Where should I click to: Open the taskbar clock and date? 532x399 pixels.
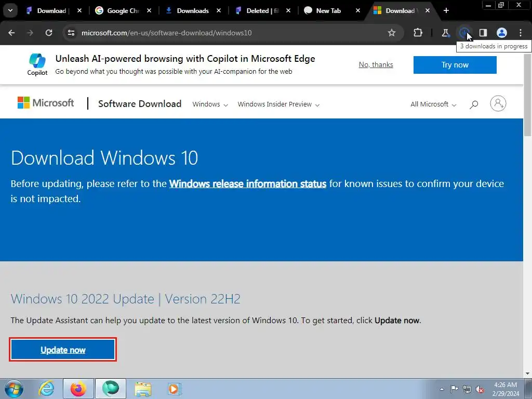(x=506, y=389)
